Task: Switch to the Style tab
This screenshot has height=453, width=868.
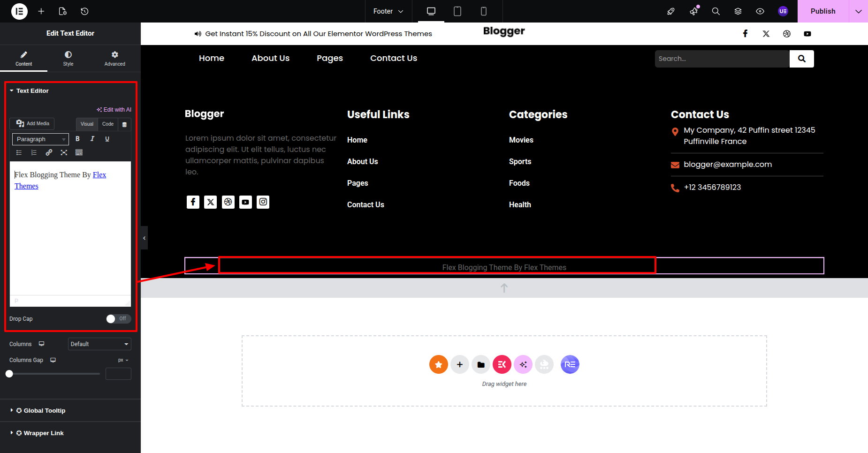Action: point(68,58)
